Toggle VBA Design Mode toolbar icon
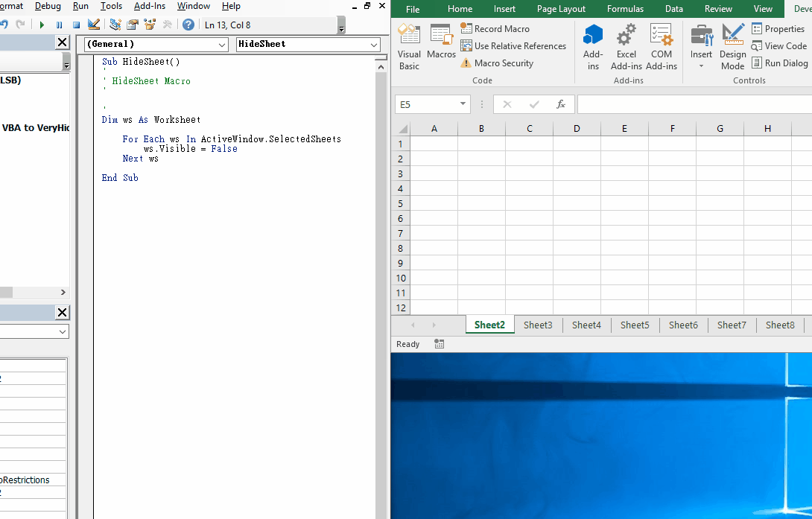 coord(94,25)
